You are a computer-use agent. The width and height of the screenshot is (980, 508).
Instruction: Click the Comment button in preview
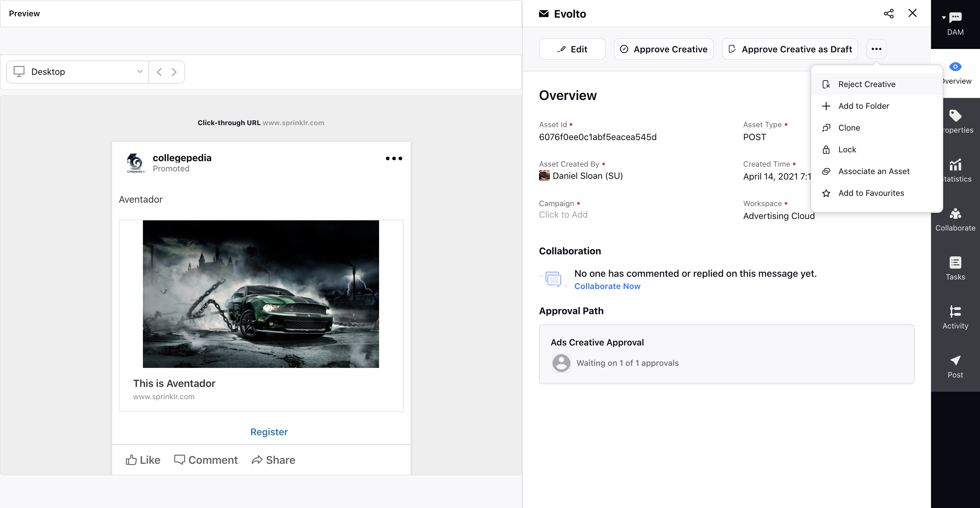(x=206, y=460)
